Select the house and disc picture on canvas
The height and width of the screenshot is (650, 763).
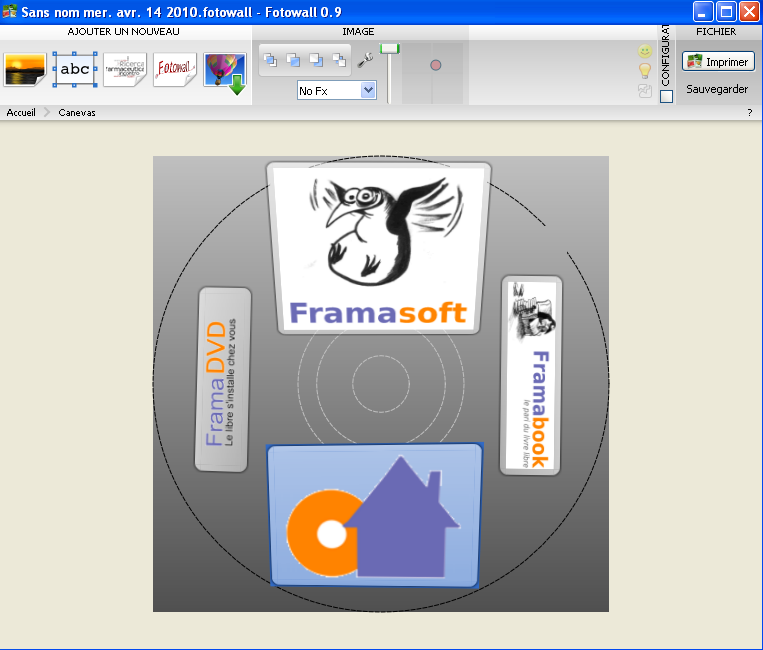pyautogui.click(x=375, y=515)
